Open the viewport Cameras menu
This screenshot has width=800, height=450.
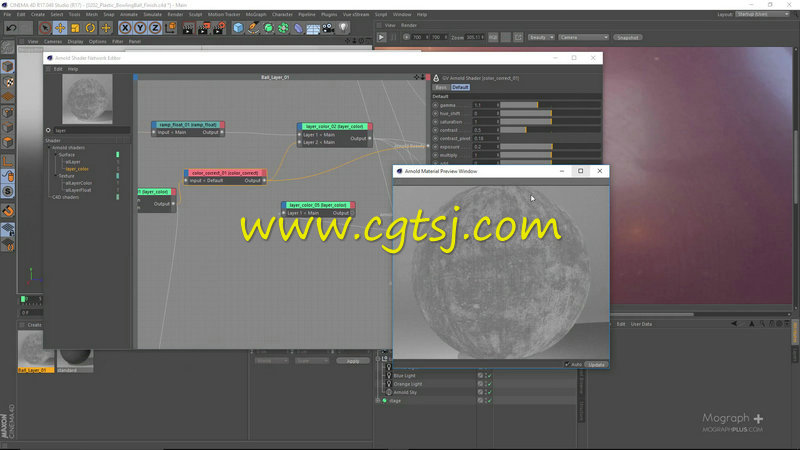[53, 41]
